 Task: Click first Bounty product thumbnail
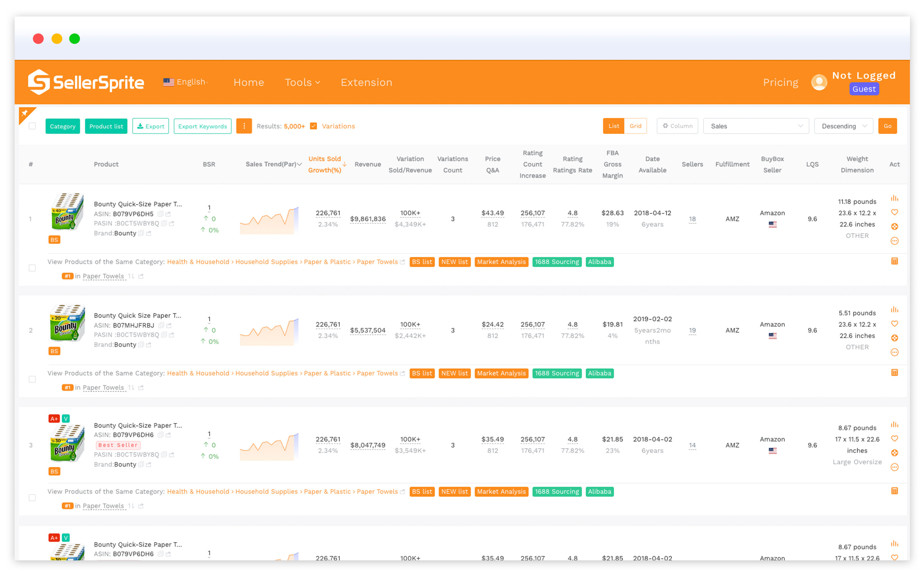tap(67, 211)
